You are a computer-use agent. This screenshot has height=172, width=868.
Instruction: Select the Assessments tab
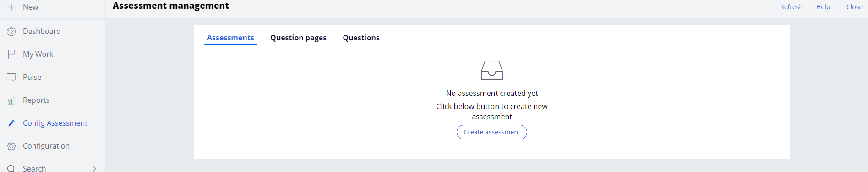click(x=230, y=38)
